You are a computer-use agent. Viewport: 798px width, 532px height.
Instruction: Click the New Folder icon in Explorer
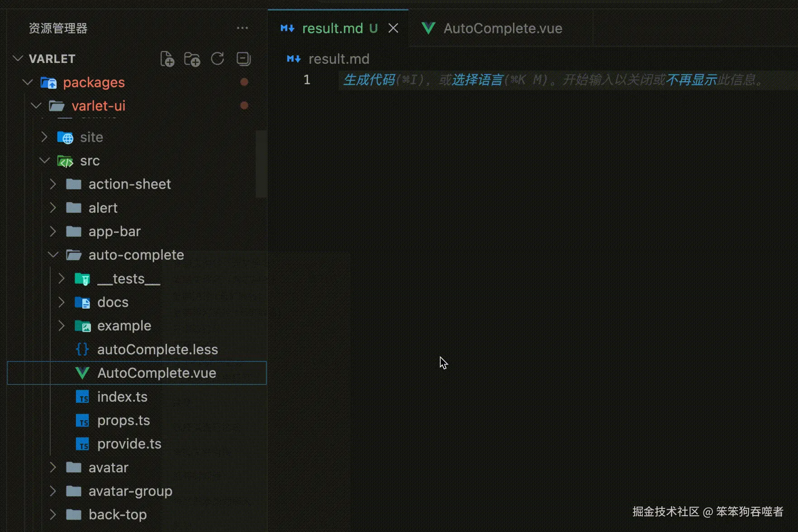click(192, 58)
